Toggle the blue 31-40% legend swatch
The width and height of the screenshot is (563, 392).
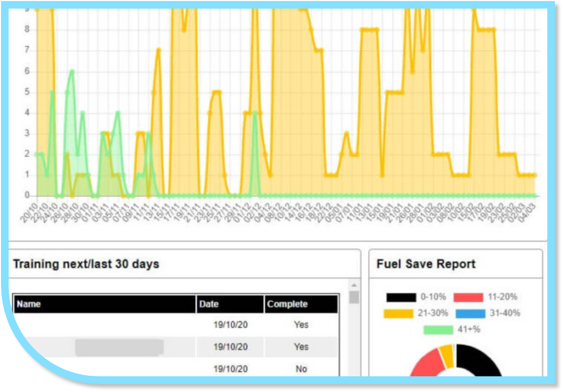click(470, 313)
